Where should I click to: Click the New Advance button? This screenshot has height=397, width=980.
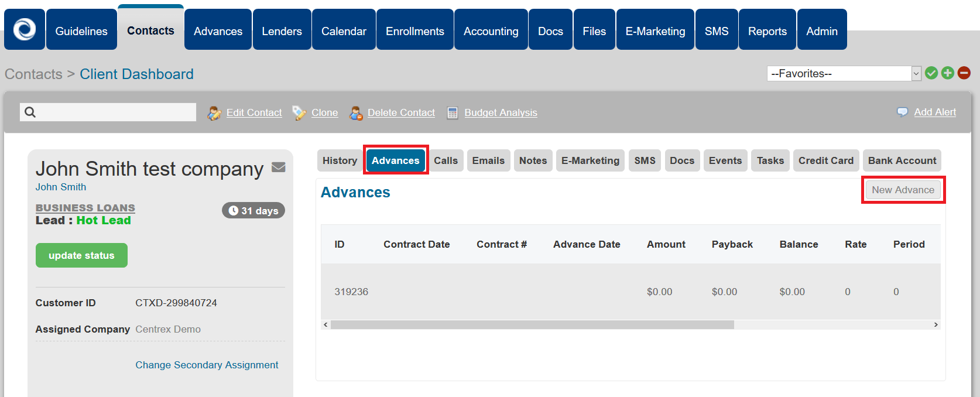click(x=903, y=190)
